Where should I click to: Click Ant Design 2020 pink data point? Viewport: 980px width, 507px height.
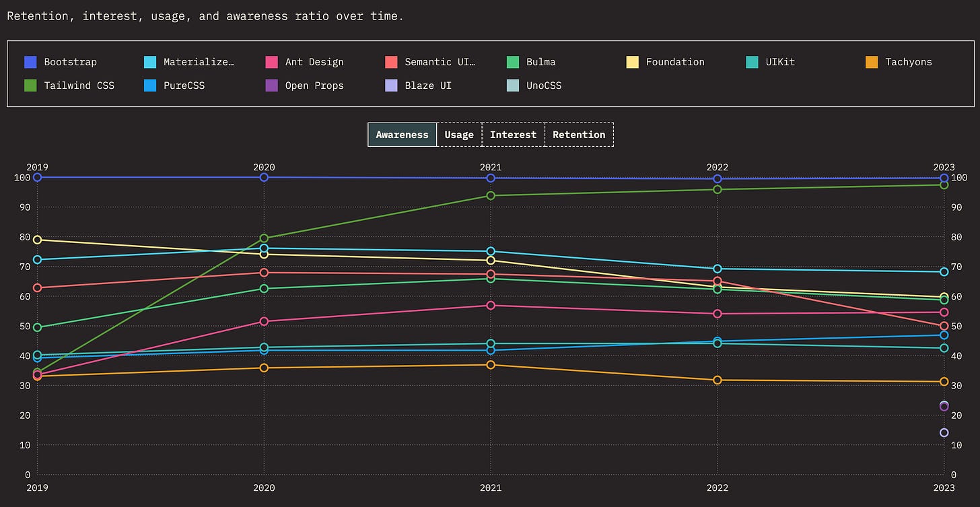(264, 321)
